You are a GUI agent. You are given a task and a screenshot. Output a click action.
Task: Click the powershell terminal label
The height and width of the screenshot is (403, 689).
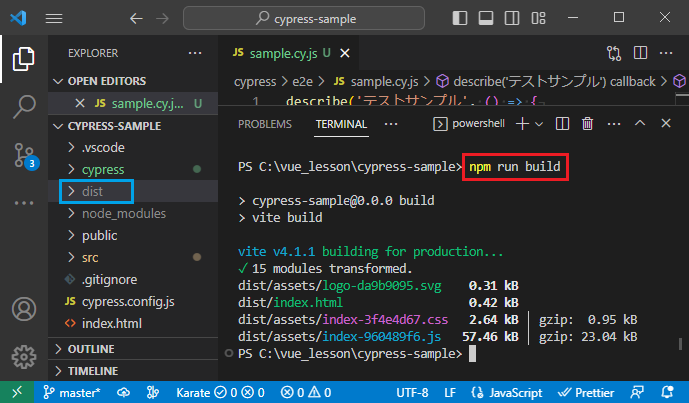[469, 124]
